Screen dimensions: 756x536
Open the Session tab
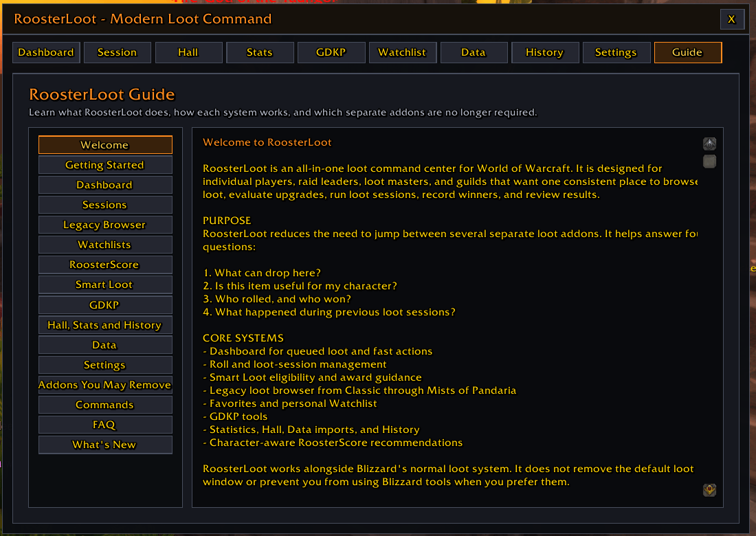pos(117,52)
